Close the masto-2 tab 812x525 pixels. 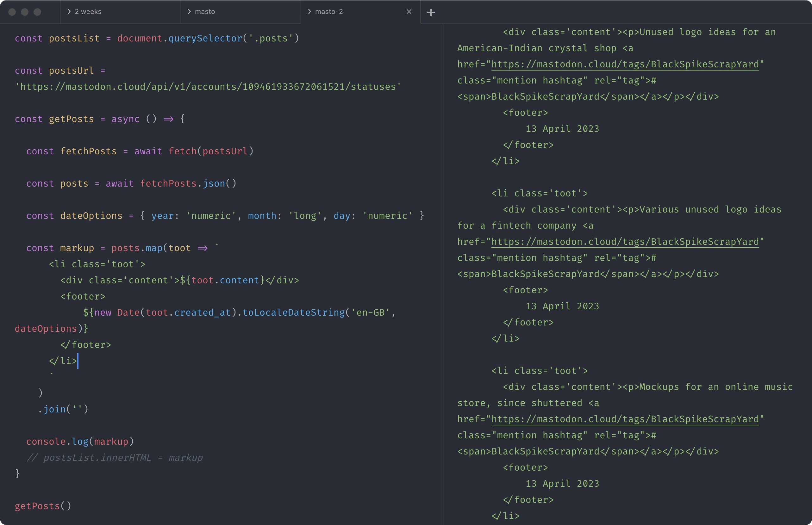point(409,12)
